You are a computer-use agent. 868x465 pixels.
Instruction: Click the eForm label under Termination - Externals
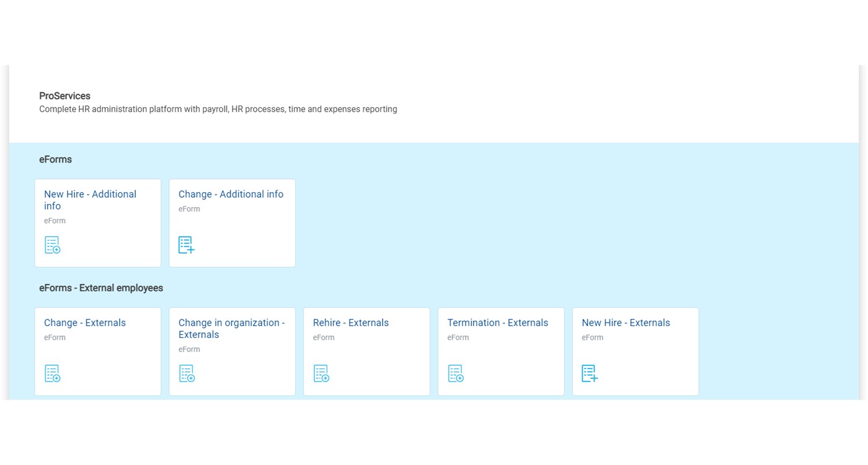click(458, 338)
